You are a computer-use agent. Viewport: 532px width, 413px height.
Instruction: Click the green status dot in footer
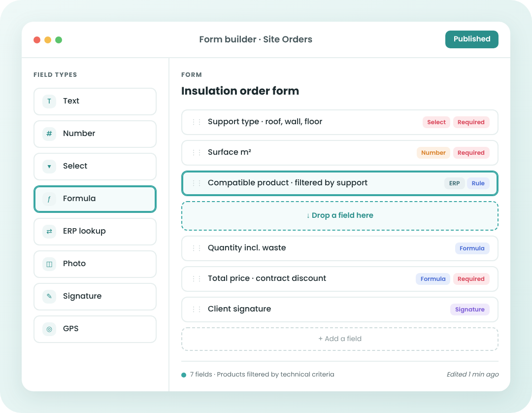(184, 375)
